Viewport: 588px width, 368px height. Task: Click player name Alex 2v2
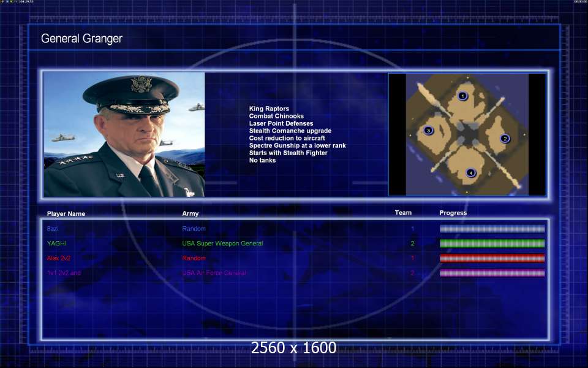click(59, 258)
